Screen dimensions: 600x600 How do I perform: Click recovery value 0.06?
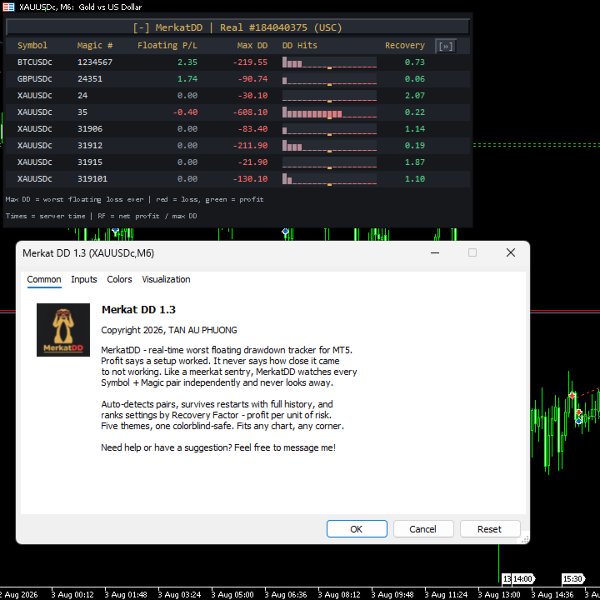click(415, 79)
